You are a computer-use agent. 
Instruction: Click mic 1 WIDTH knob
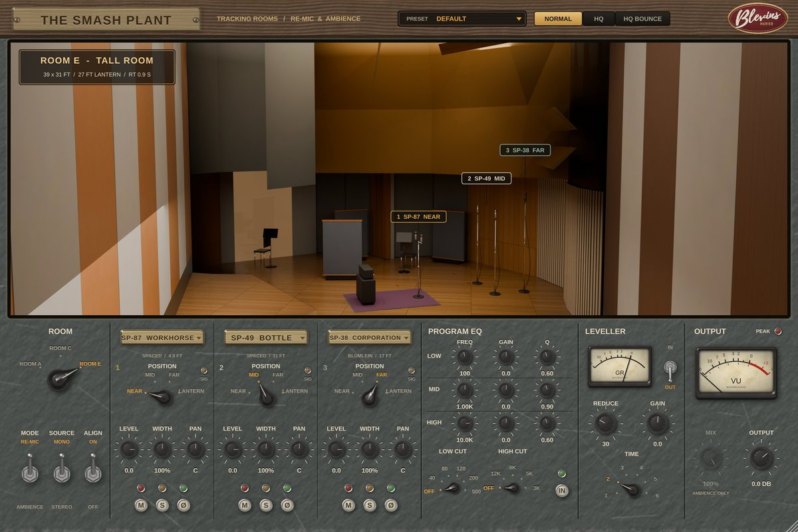point(162,450)
